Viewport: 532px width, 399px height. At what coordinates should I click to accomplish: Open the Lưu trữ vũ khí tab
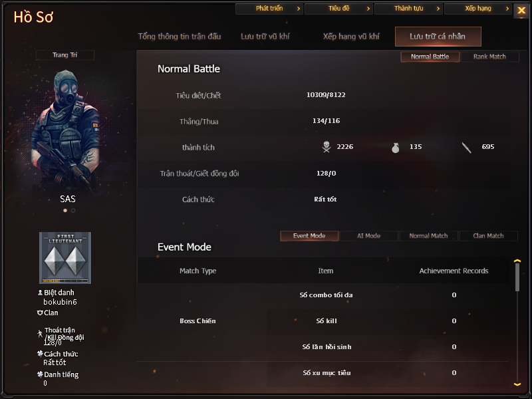pos(265,37)
